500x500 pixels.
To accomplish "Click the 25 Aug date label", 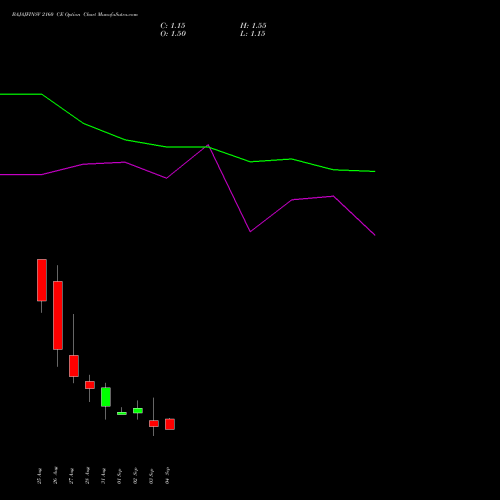I will point(39,476).
